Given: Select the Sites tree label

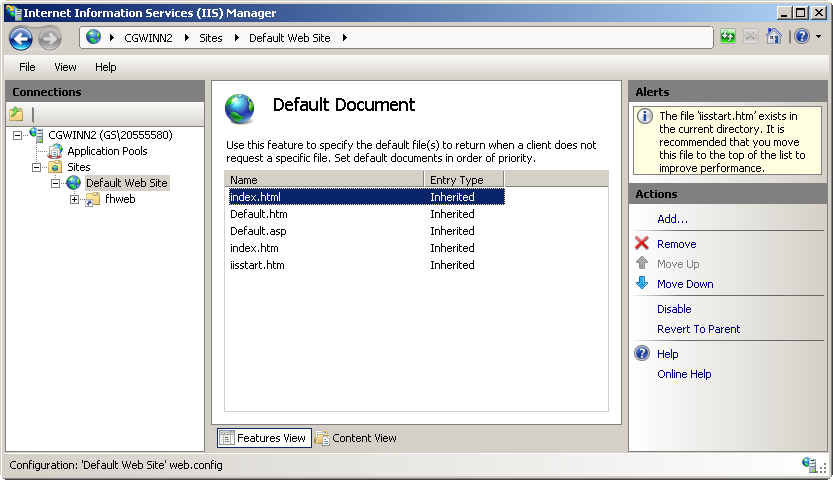Looking at the screenshot, I should [x=79, y=167].
